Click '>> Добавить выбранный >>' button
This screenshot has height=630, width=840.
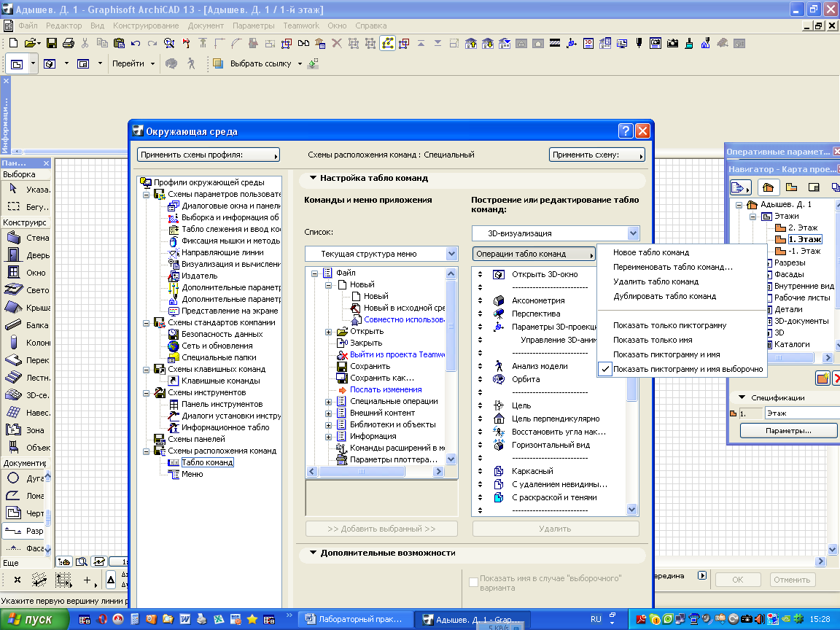click(x=381, y=529)
